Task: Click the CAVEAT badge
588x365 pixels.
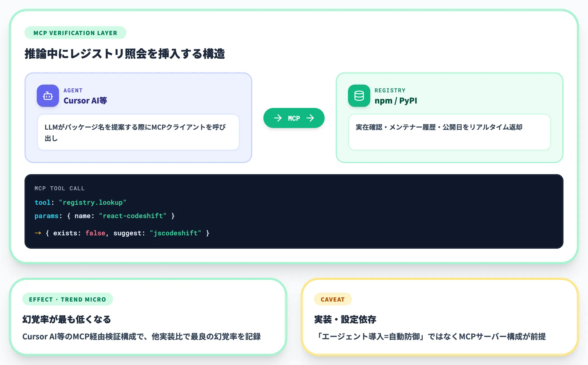Action: point(333,299)
